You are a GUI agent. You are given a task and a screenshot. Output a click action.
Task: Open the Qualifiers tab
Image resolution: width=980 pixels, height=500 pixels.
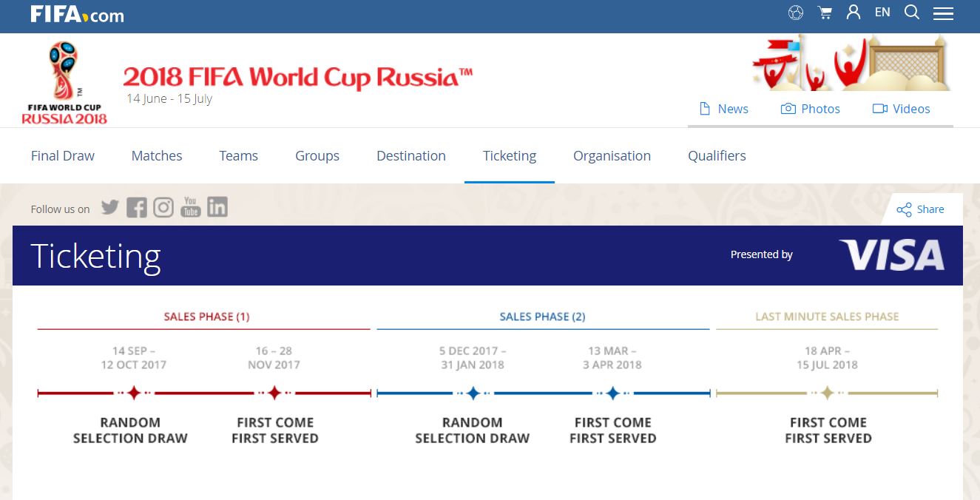717,155
